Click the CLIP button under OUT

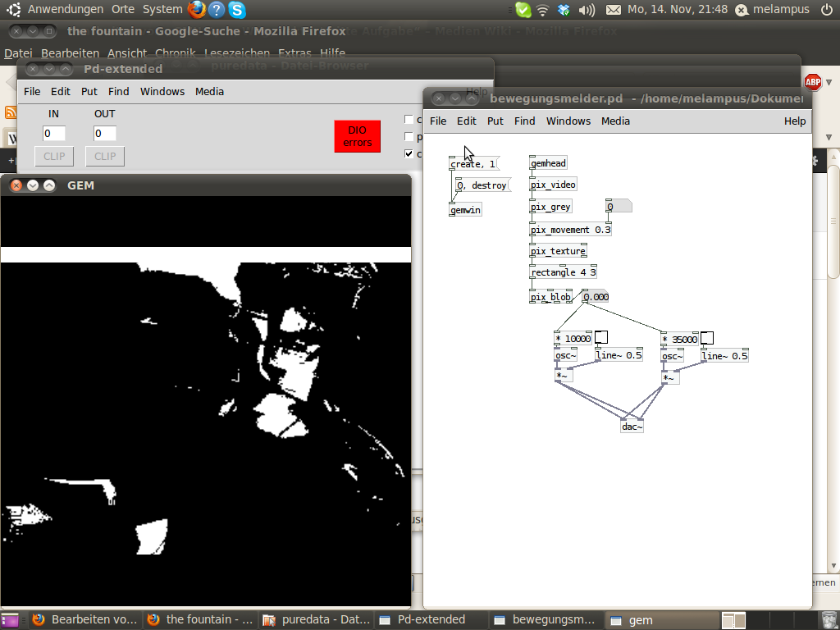105,157
